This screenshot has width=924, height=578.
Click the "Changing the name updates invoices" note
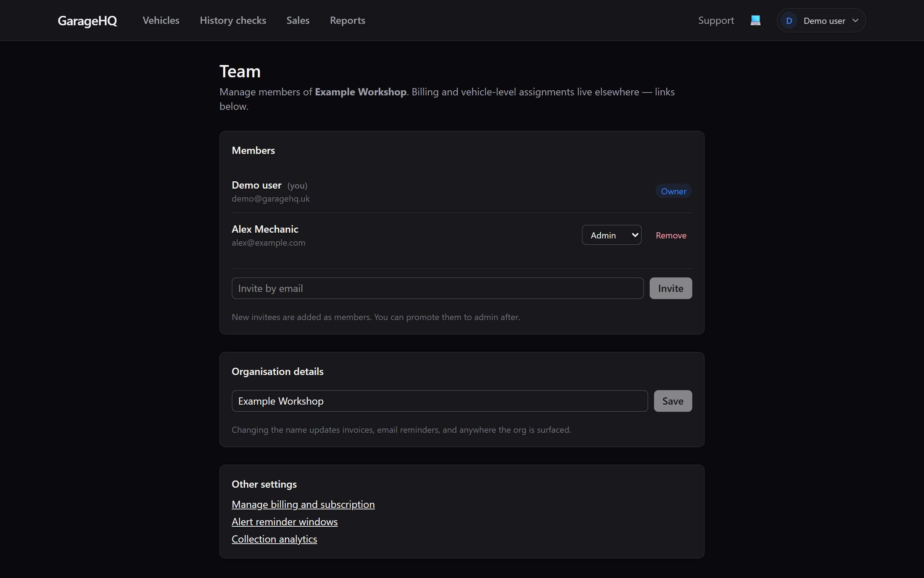[x=401, y=430]
